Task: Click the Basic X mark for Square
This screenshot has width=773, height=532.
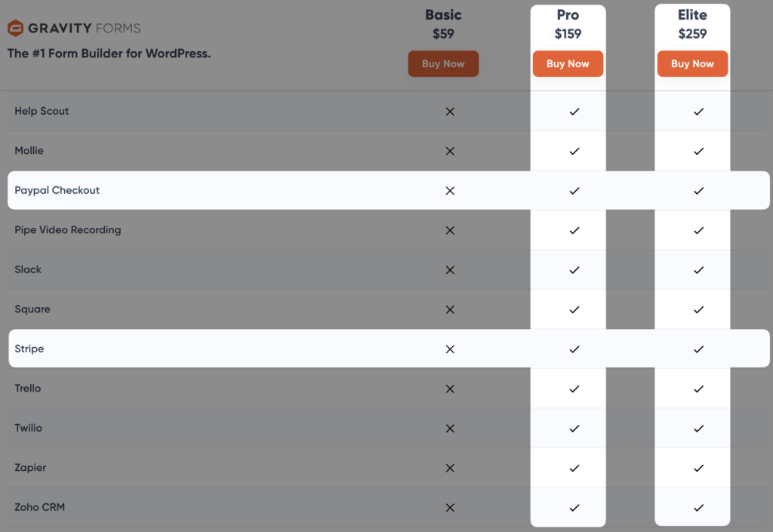Action: click(450, 310)
